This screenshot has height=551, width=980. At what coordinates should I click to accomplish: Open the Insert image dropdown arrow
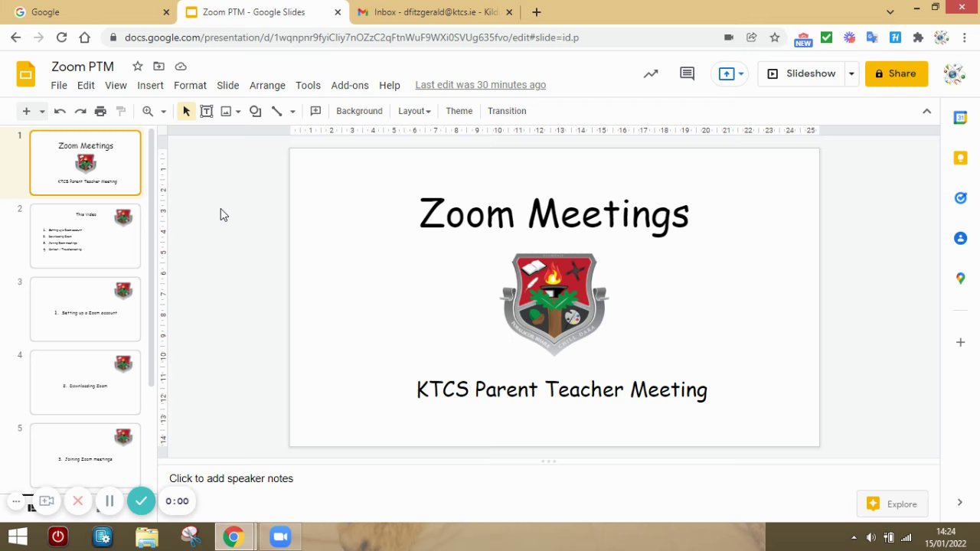[x=238, y=112]
